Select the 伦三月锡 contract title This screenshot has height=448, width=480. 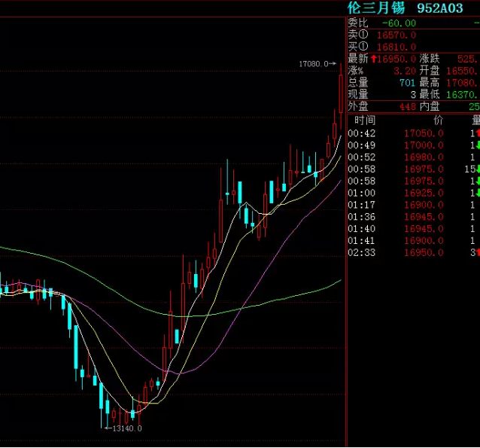click(376, 8)
